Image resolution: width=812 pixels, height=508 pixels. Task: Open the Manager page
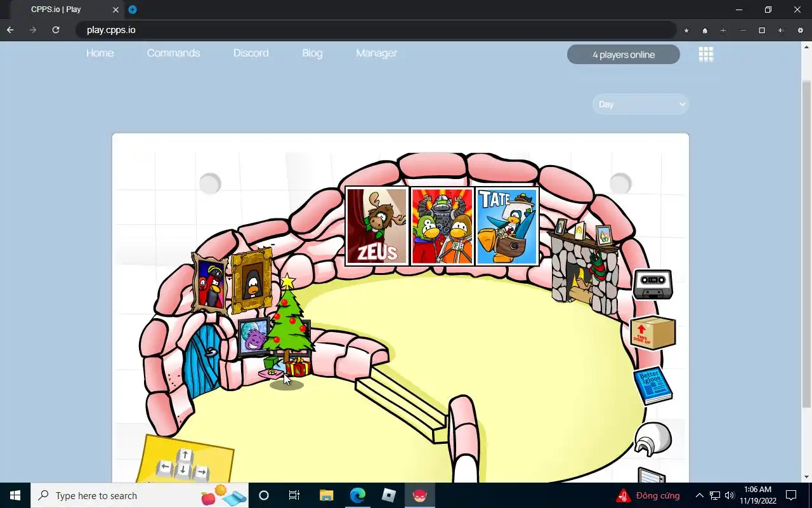pyautogui.click(x=376, y=53)
